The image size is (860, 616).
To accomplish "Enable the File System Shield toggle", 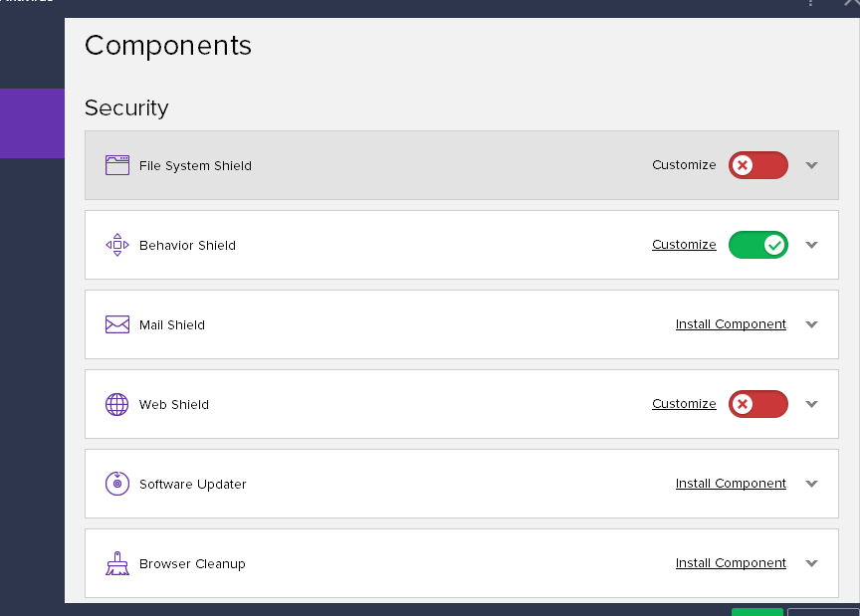I will (x=758, y=165).
